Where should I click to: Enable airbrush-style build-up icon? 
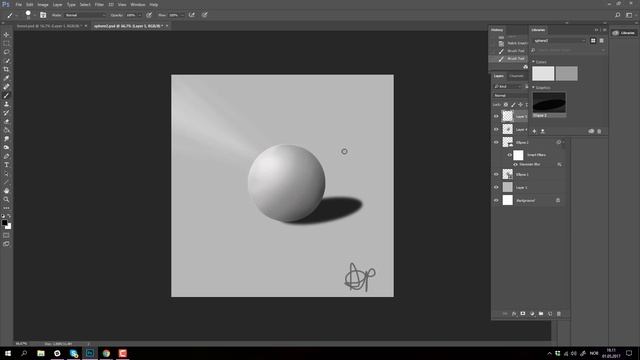(191, 15)
